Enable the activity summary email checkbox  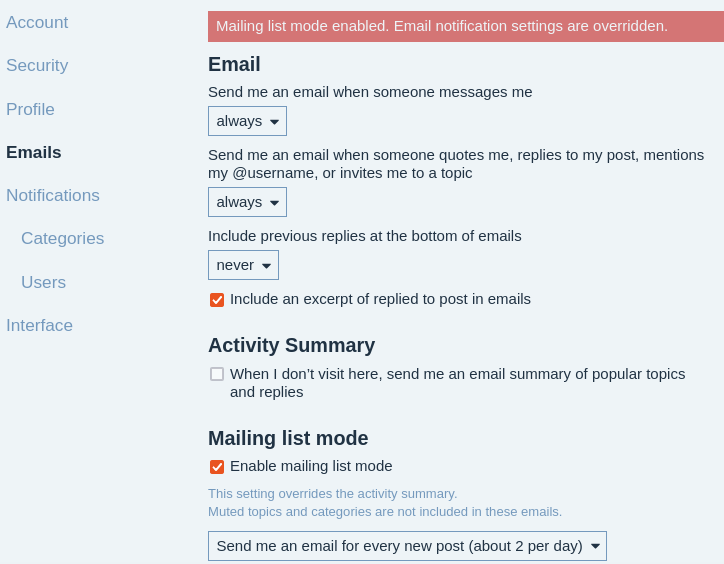(217, 374)
